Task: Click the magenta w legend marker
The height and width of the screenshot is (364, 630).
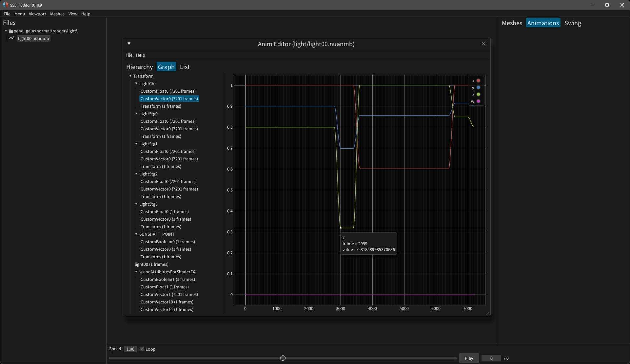Action: 478,101
